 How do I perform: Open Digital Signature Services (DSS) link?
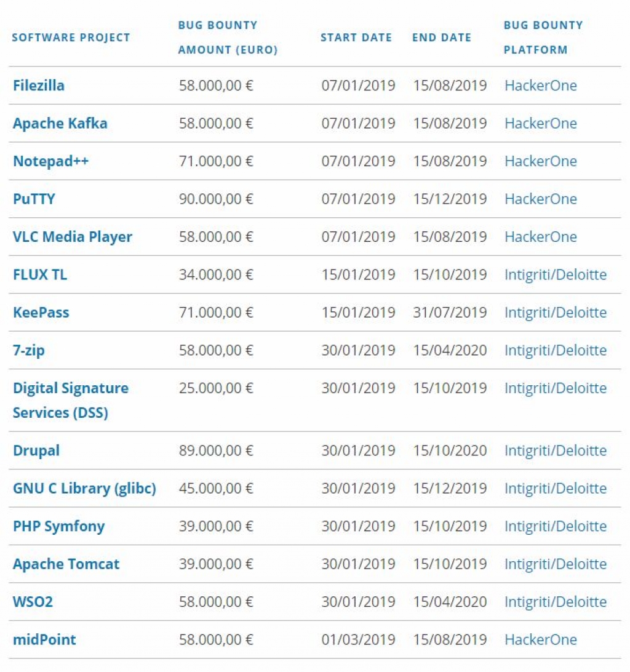point(71,400)
